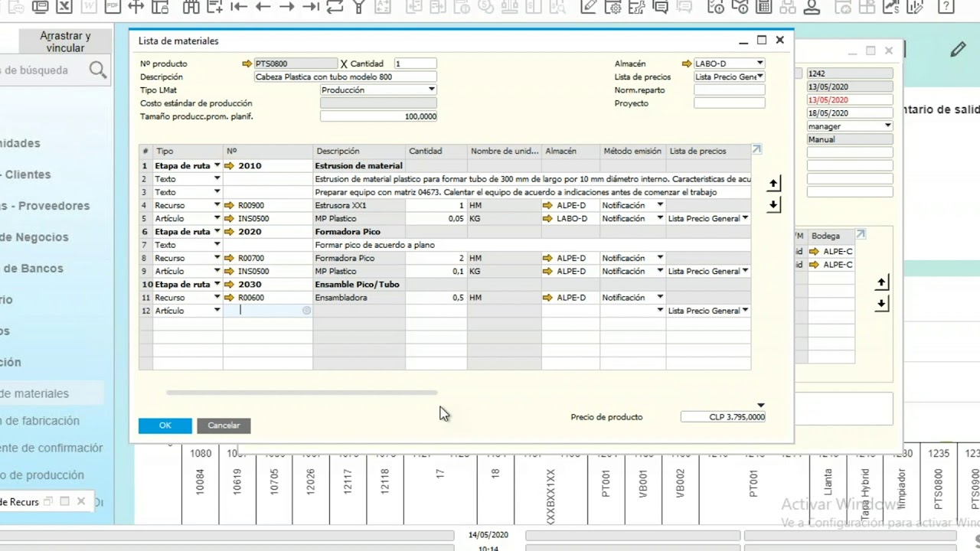Click the Precio de producto CLP 3.795,0000 field

[723, 417]
